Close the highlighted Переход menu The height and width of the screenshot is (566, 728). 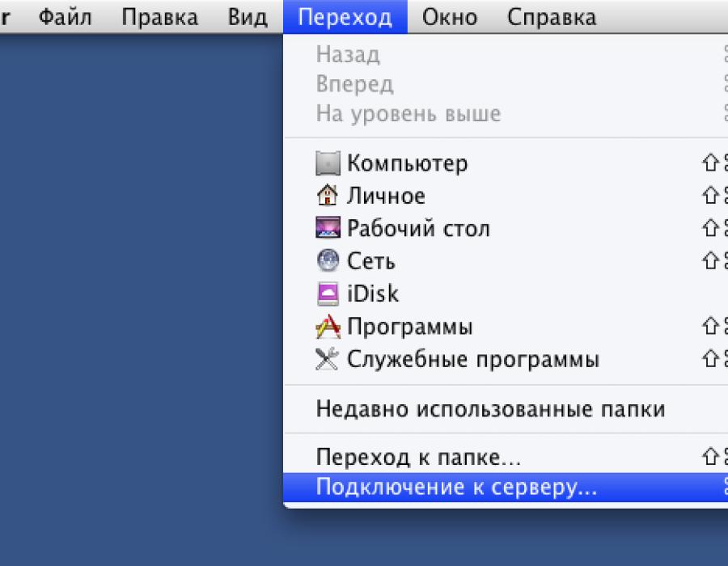click(x=345, y=17)
